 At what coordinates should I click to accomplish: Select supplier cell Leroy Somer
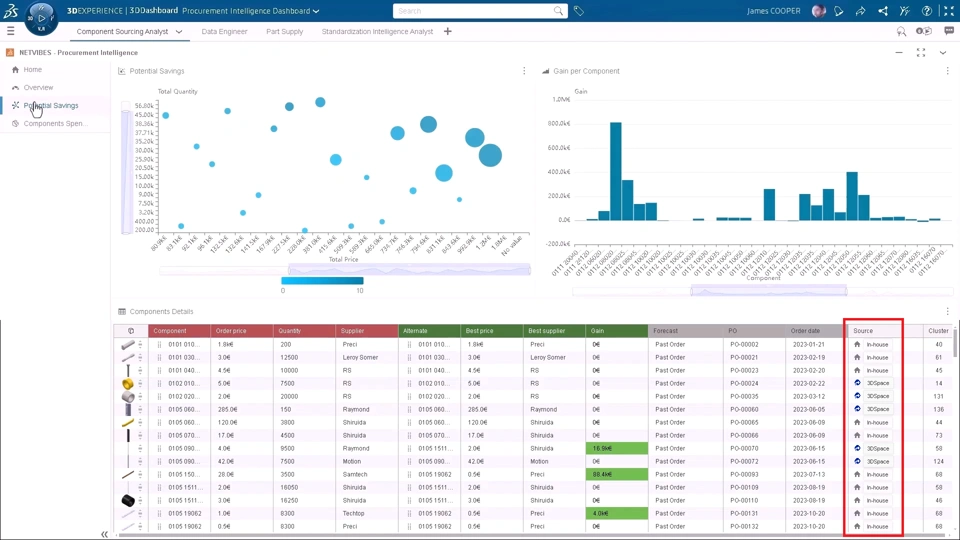[366, 358]
